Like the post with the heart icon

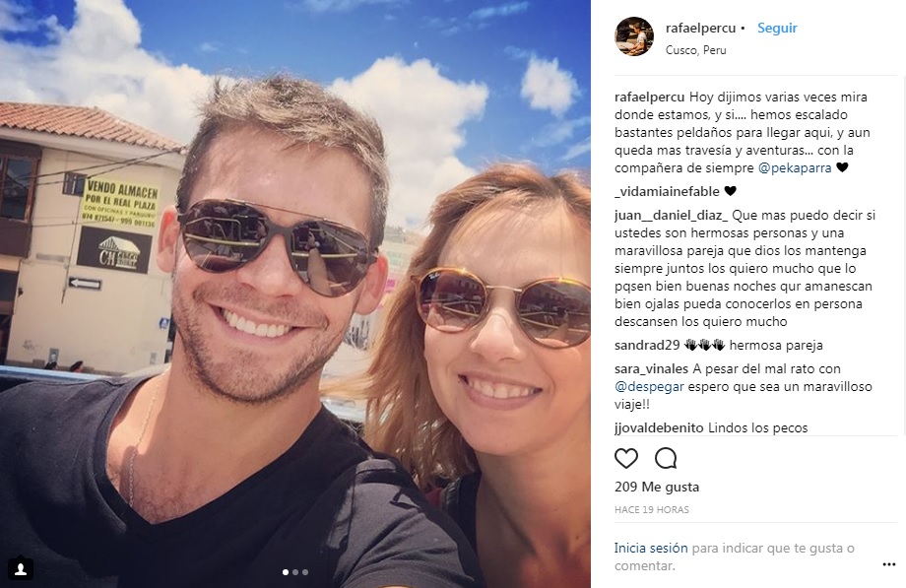click(x=625, y=459)
